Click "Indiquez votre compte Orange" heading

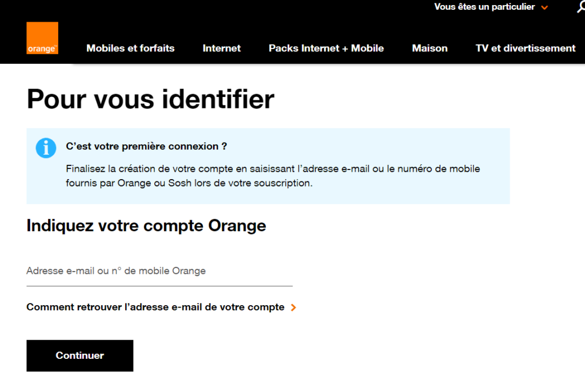145,225
